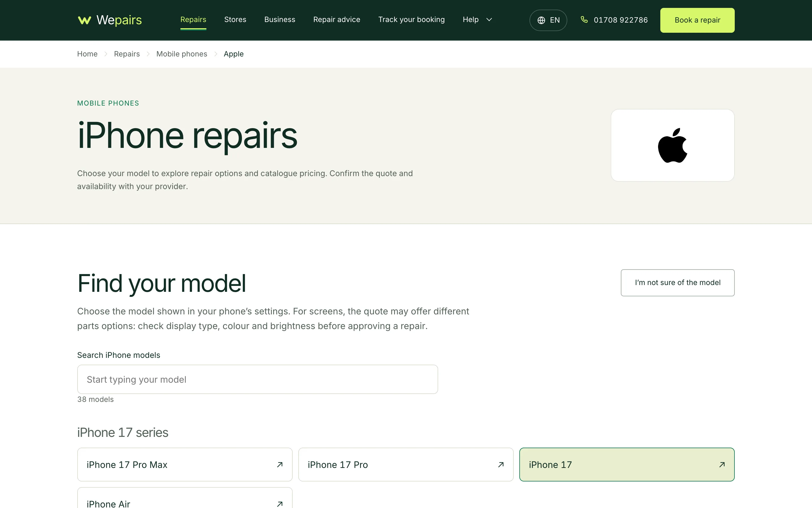The height and width of the screenshot is (508, 812).
Task: Click the 'iPhone 17 series' heading
Action: pos(122,432)
